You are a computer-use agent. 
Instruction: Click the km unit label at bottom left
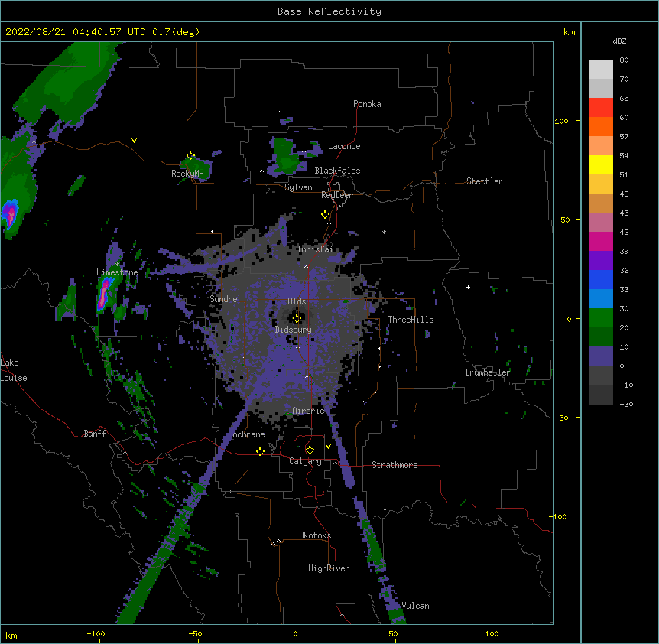(11, 635)
